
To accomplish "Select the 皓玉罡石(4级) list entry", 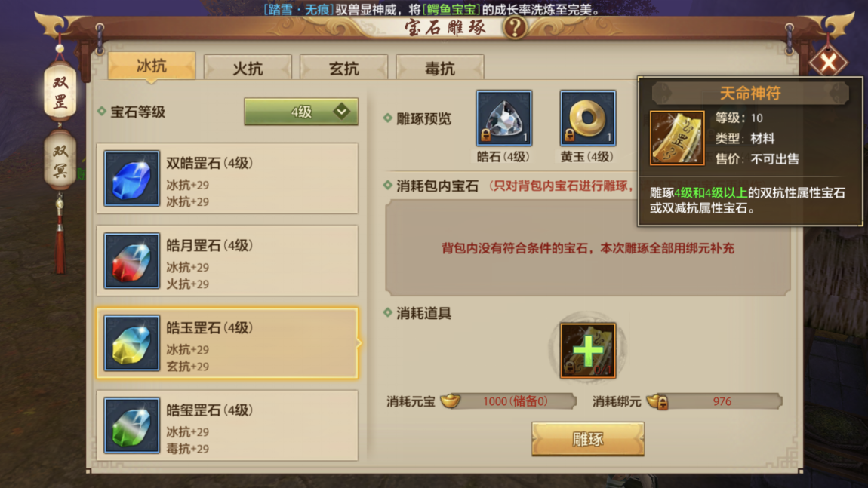I will point(227,343).
